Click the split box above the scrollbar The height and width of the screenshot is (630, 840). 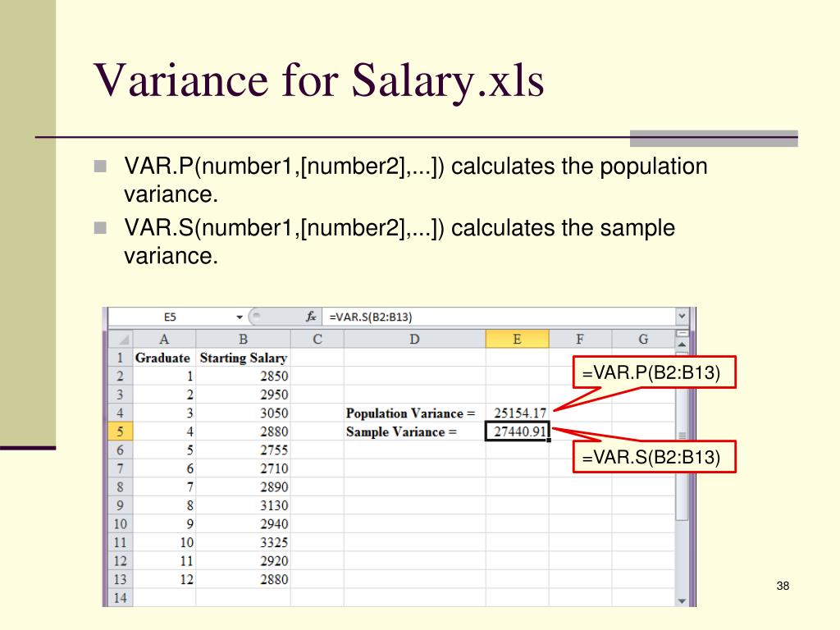click(682, 333)
